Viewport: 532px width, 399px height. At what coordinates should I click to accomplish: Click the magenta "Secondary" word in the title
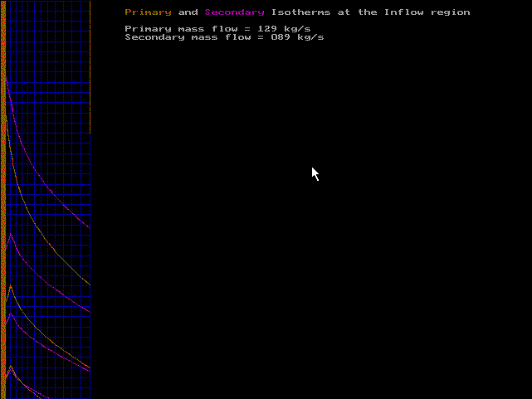point(235,12)
